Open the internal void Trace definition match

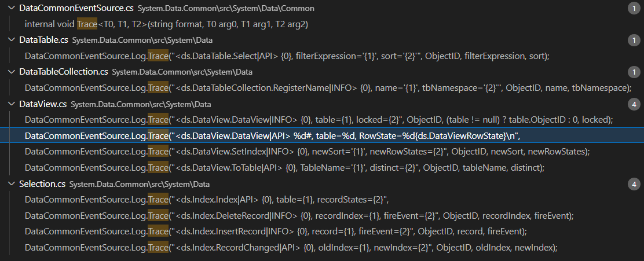(166, 24)
